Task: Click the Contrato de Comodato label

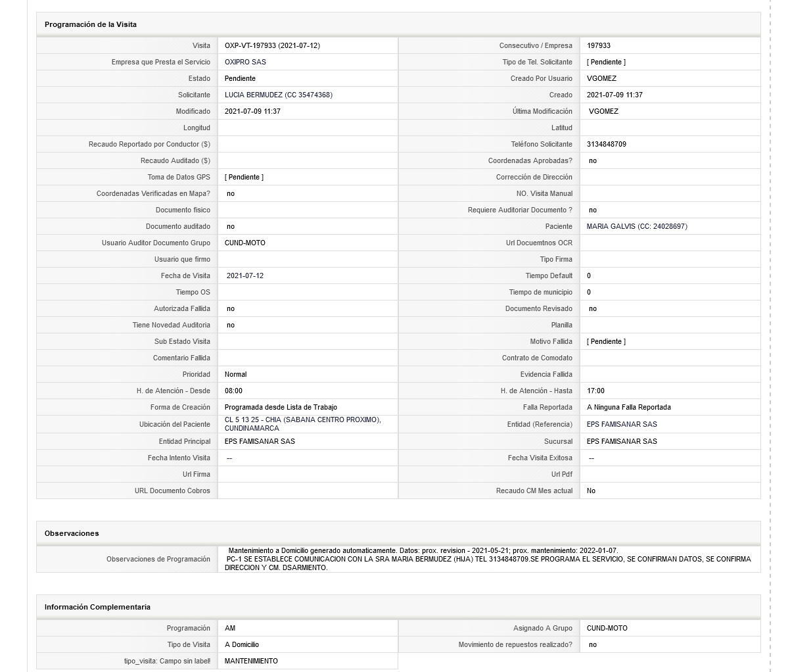Action: point(537,358)
